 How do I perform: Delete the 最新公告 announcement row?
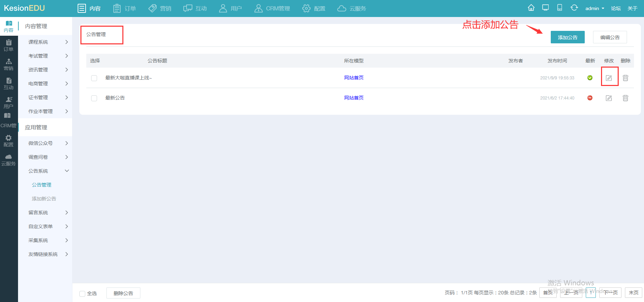[625, 98]
